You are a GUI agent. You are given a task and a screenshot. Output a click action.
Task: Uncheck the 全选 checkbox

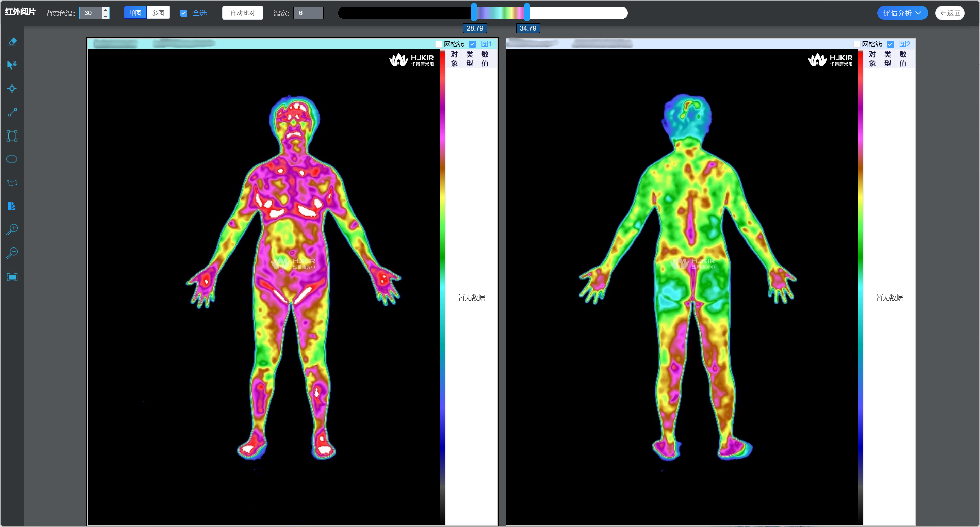coord(184,13)
